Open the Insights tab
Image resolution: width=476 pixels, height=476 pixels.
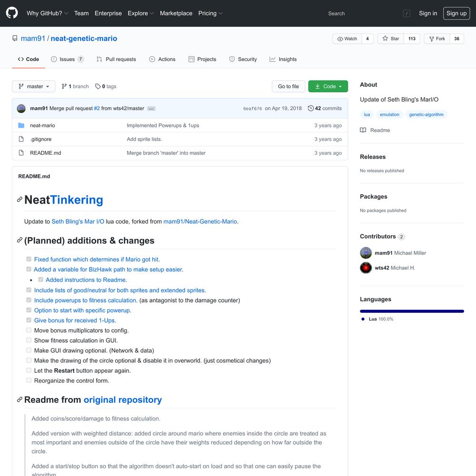[283, 59]
